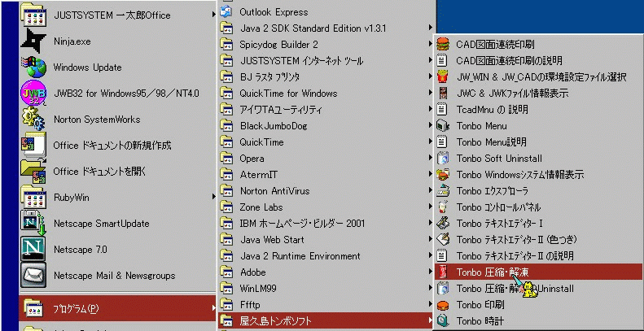Launch JWB32 for Windows icon
Image resolution: width=644 pixels, height=331 pixels.
(33, 93)
